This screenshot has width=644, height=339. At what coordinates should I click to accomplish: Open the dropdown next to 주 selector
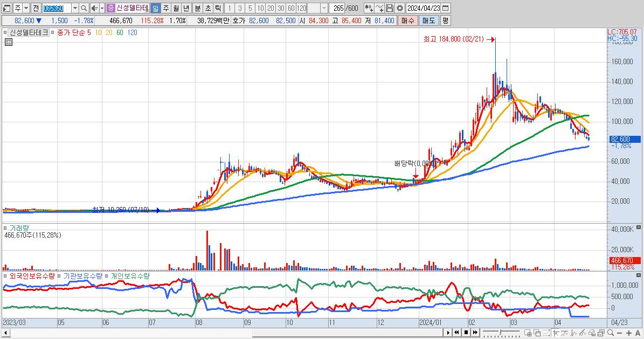pyautogui.click(x=26, y=8)
